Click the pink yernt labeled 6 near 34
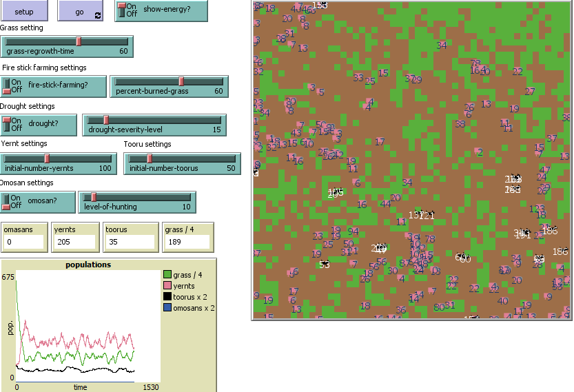 click(x=356, y=183)
